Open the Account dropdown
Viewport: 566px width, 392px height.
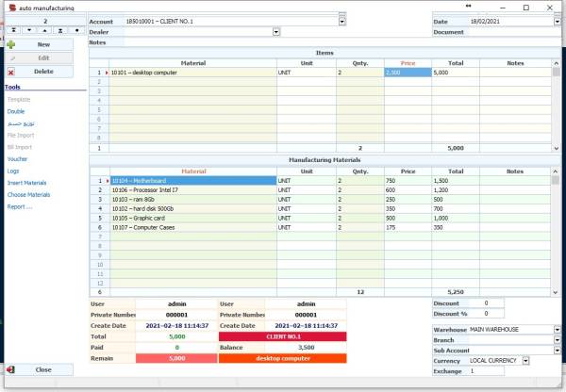tap(341, 22)
